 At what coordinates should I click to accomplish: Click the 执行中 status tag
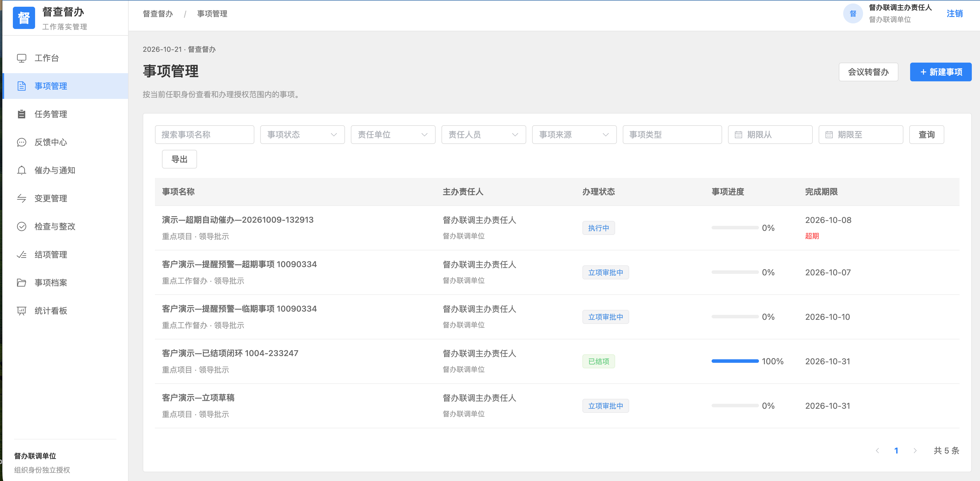coord(598,228)
